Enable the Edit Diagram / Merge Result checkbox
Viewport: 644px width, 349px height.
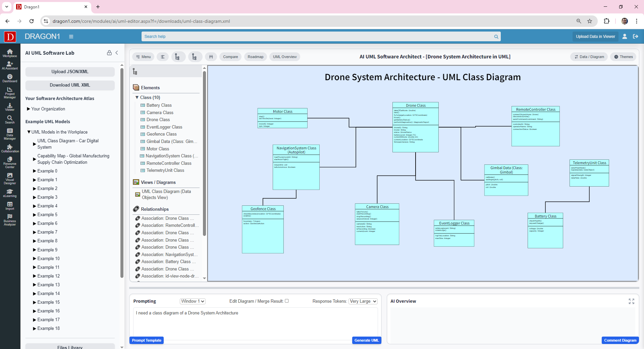click(287, 301)
